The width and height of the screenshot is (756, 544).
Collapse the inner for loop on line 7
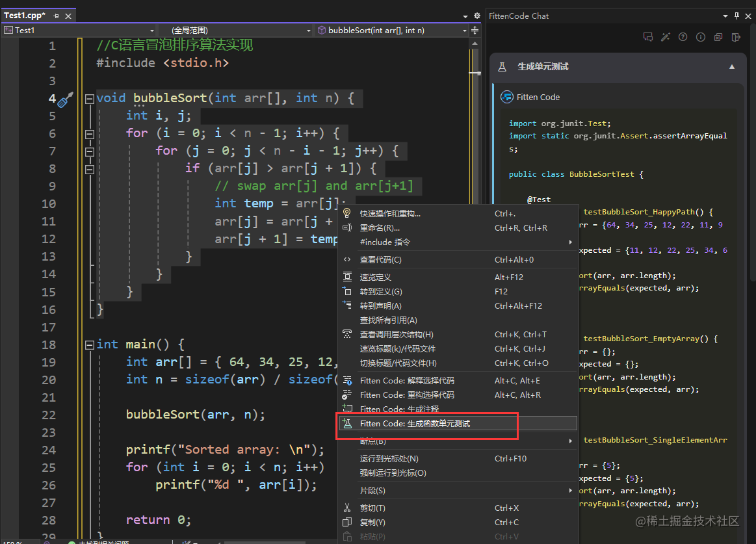pos(90,151)
